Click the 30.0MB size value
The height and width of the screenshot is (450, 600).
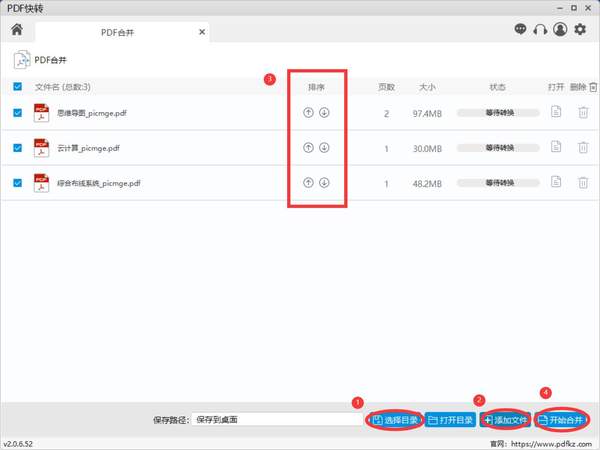pyautogui.click(x=427, y=149)
